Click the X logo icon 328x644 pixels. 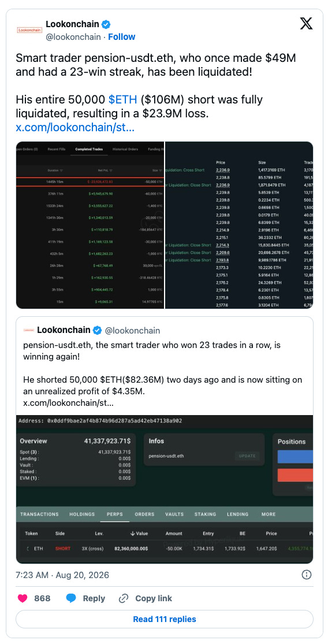[x=306, y=25]
